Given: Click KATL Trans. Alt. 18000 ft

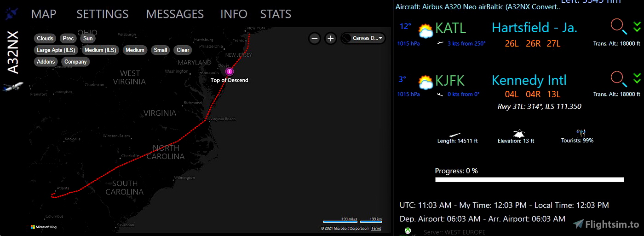Looking at the screenshot, I should [x=617, y=44].
